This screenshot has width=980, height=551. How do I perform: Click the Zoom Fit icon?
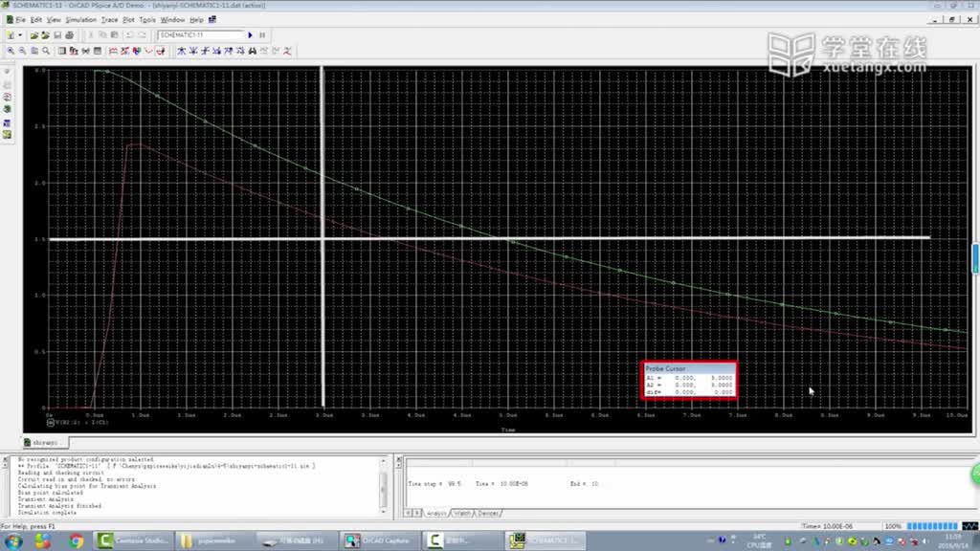pos(46,52)
